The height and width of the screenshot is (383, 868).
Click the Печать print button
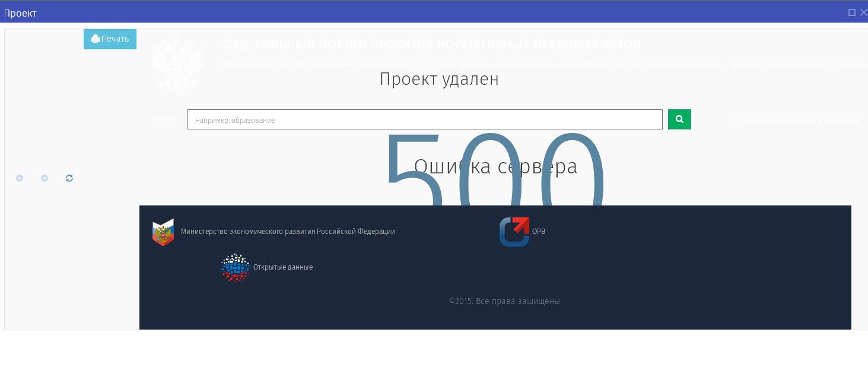tap(110, 39)
